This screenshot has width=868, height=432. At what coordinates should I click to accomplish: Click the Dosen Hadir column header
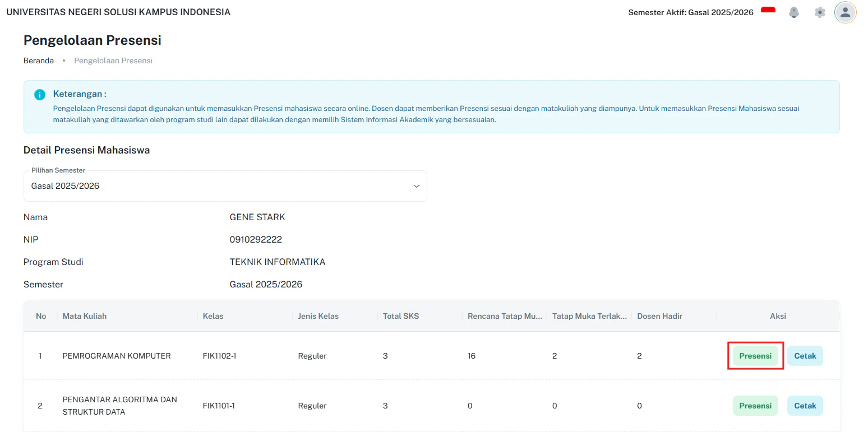pyautogui.click(x=660, y=316)
